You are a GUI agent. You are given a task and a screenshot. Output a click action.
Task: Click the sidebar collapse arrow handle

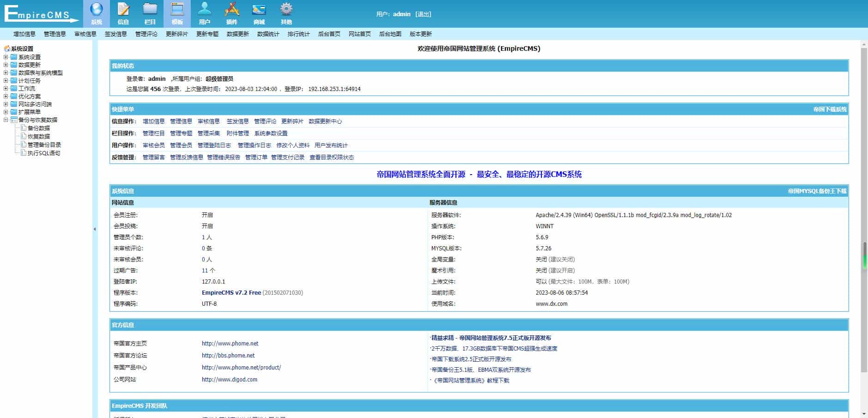(95, 229)
